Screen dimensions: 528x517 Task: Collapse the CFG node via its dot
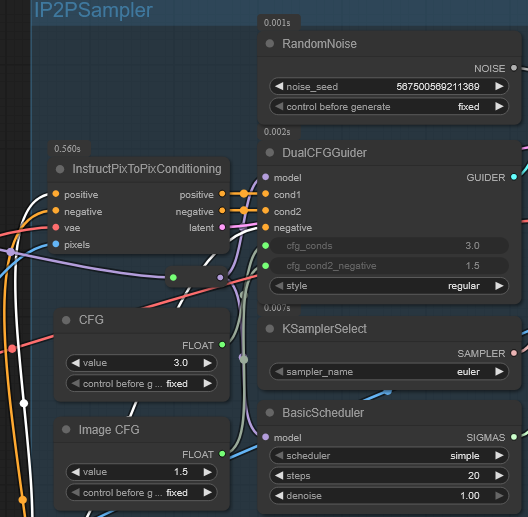(x=66, y=320)
